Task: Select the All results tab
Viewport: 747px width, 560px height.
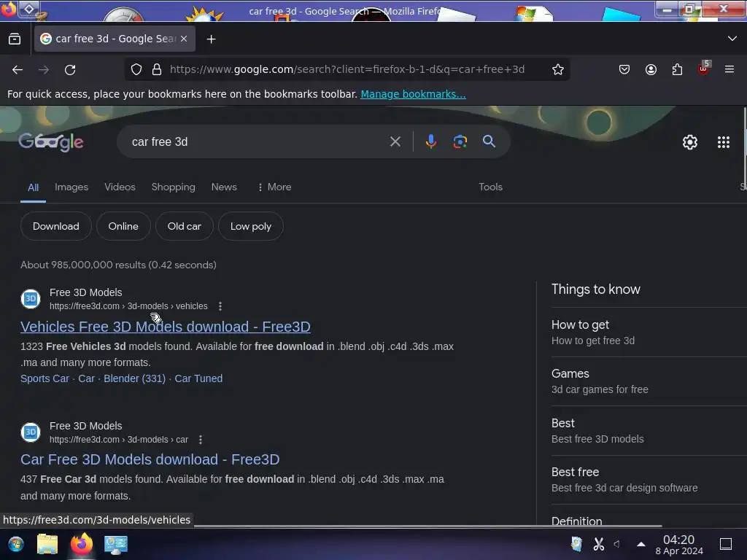Action: click(33, 187)
